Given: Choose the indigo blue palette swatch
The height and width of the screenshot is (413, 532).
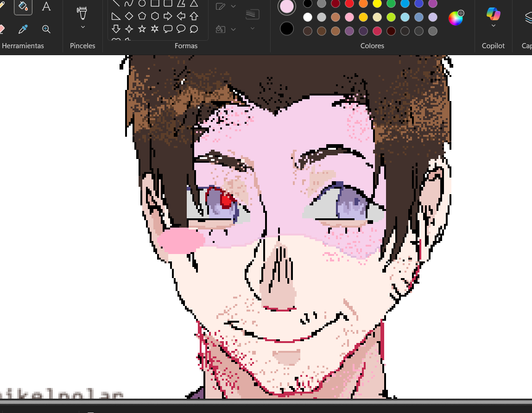Looking at the screenshot, I should (x=419, y=3).
